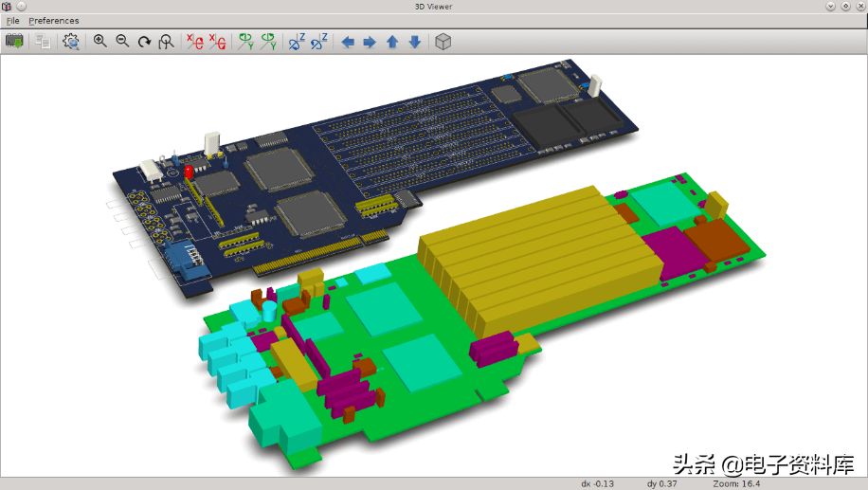Open the Preferences menu

click(x=54, y=20)
